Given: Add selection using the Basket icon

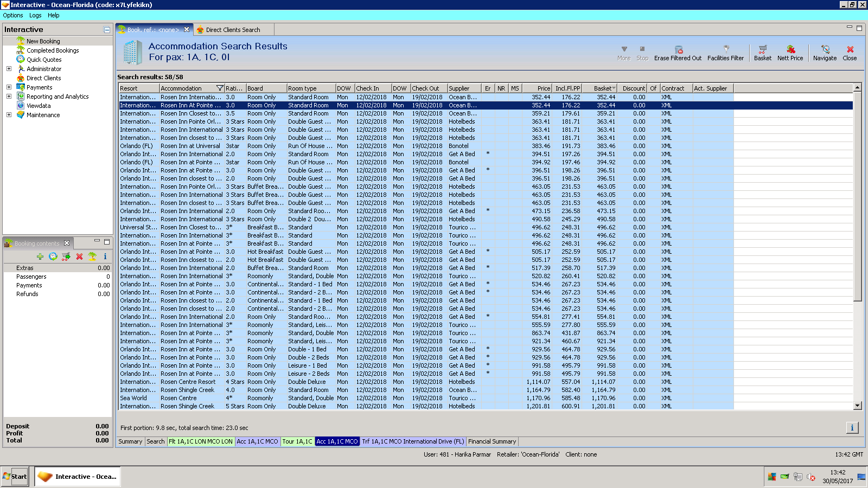Looking at the screenshot, I should [762, 50].
